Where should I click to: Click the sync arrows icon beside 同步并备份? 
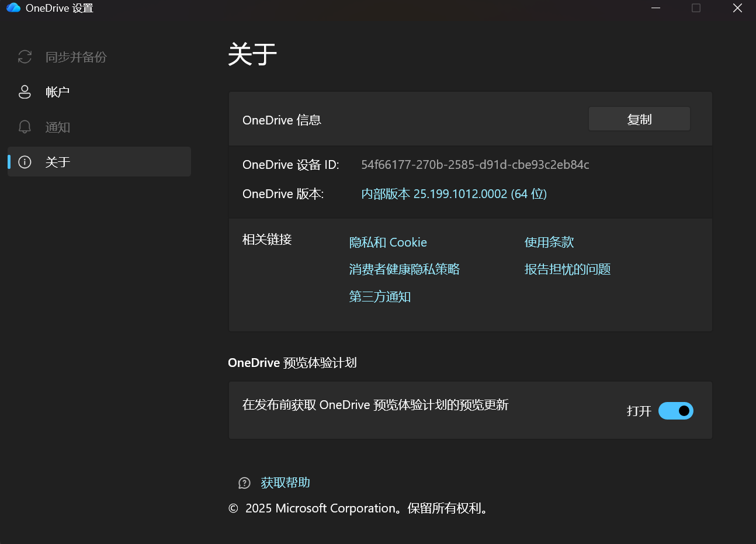tap(24, 57)
